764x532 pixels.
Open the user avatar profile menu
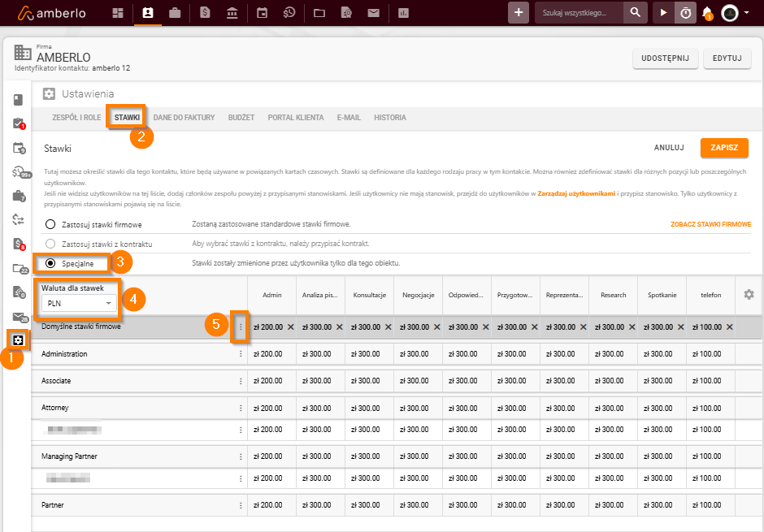click(x=730, y=13)
